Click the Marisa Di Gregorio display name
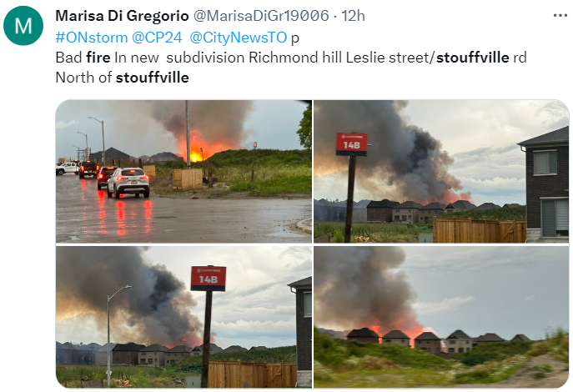Screen dimensions: 573x392 pyautogui.click(x=122, y=16)
